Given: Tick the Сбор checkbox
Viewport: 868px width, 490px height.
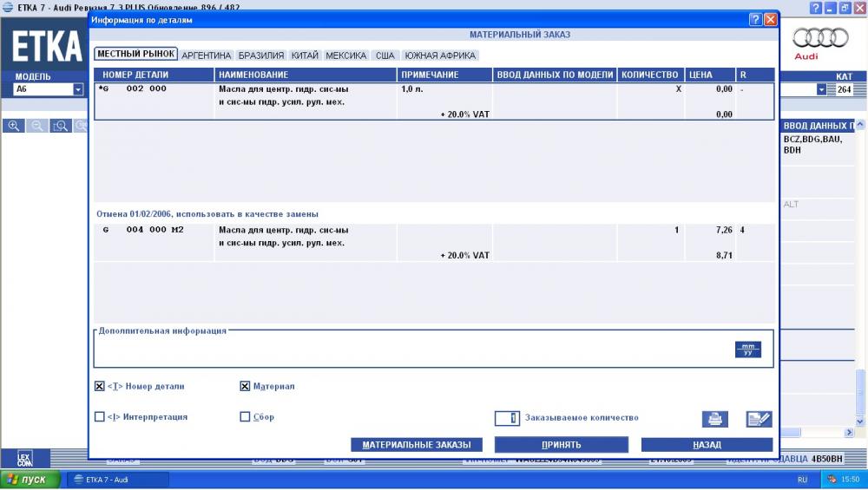Looking at the screenshot, I should pyautogui.click(x=245, y=416).
